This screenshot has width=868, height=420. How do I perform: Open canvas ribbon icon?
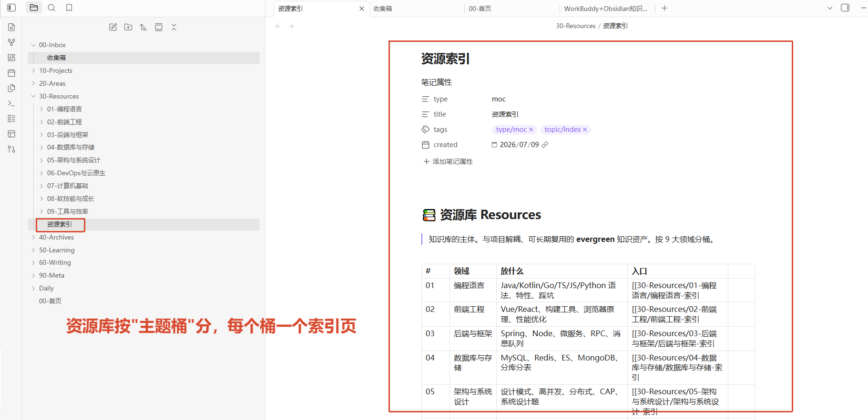pos(11,58)
